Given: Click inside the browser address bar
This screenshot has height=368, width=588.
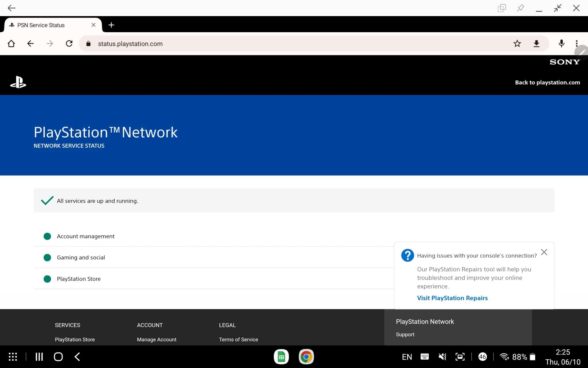Looking at the screenshot, I should pyautogui.click(x=201, y=44).
